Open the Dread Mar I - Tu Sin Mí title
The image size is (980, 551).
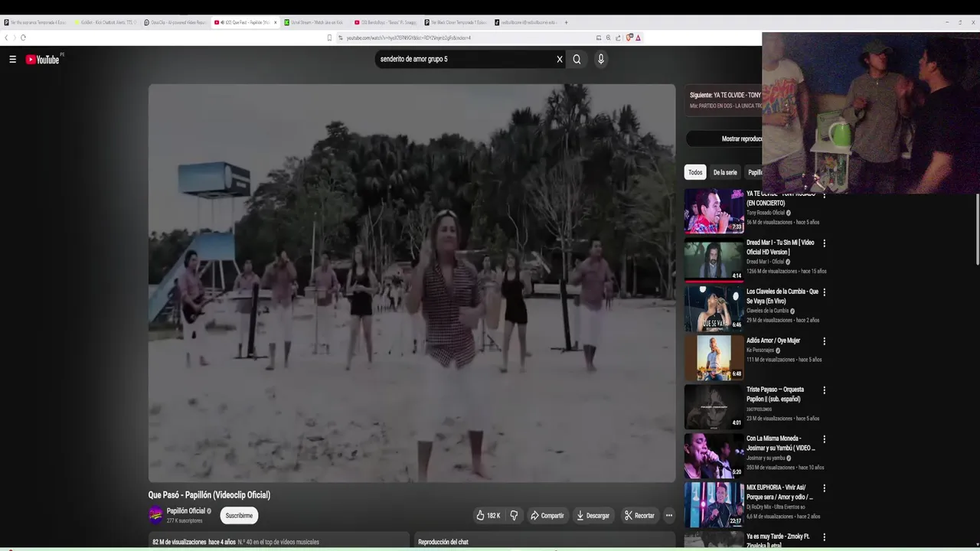pyautogui.click(x=781, y=247)
